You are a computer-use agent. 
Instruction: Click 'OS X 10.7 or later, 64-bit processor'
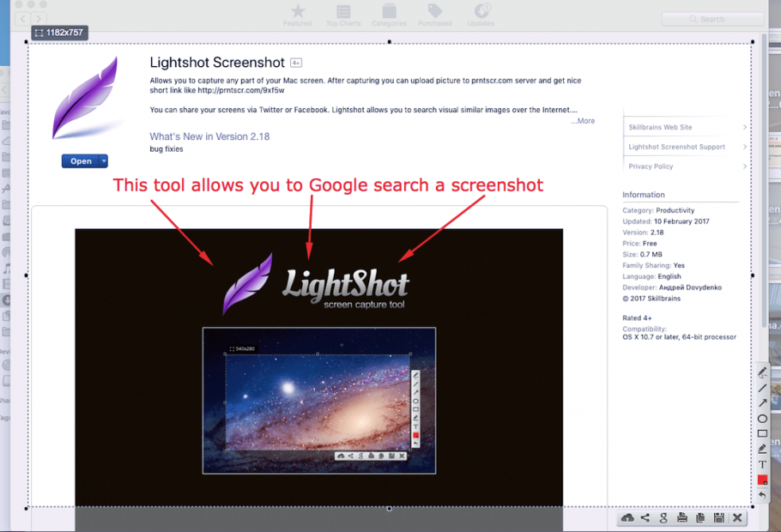point(679,337)
